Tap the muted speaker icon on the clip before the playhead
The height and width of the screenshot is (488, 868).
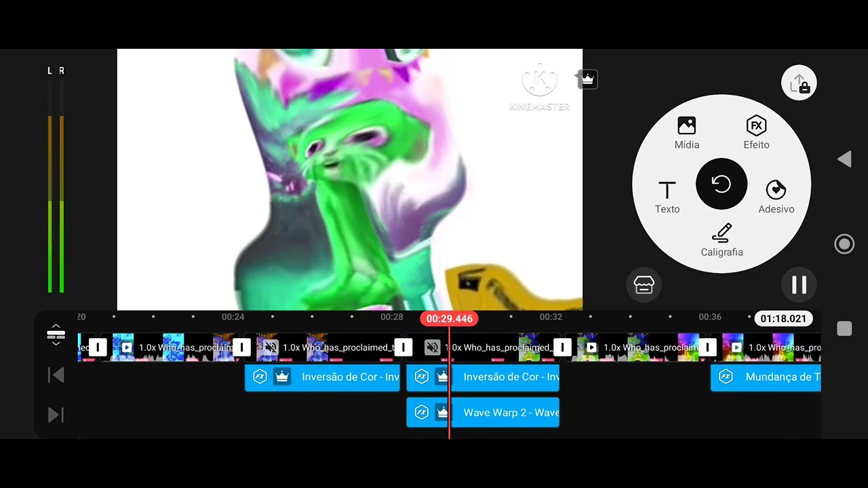click(271, 348)
